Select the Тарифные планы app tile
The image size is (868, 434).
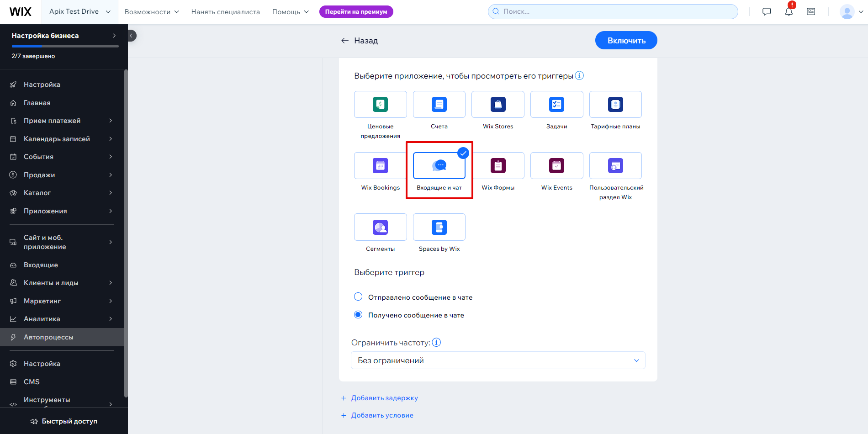click(615, 105)
